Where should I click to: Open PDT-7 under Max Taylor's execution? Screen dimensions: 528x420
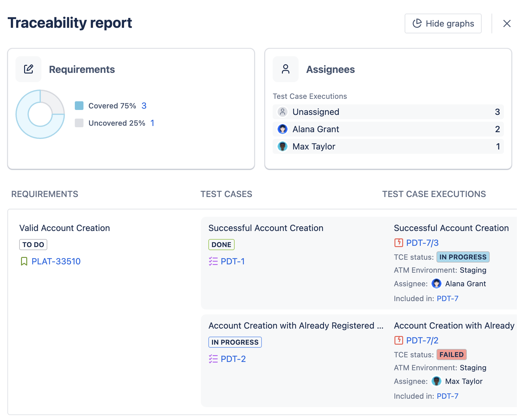tap(447, 396)
